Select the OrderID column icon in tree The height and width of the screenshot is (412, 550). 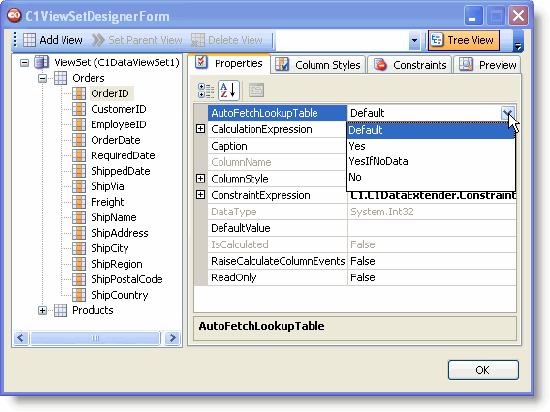click(79, 94)
